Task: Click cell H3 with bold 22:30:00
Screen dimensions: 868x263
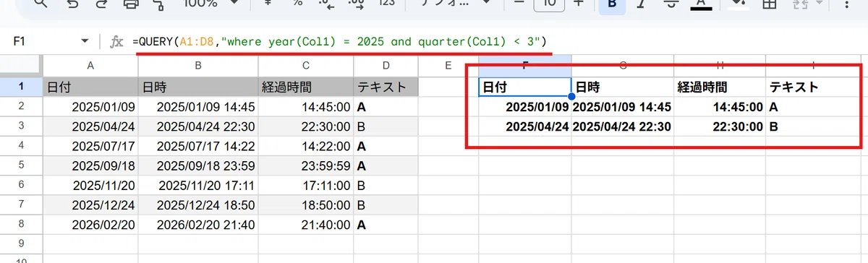Action: coord(720,126)
